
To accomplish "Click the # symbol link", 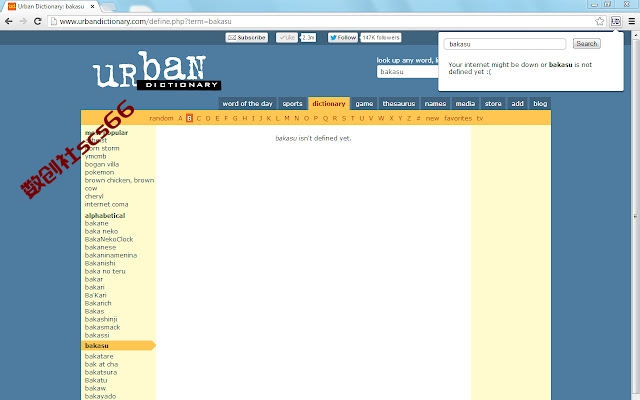I will tap(418, 118).
